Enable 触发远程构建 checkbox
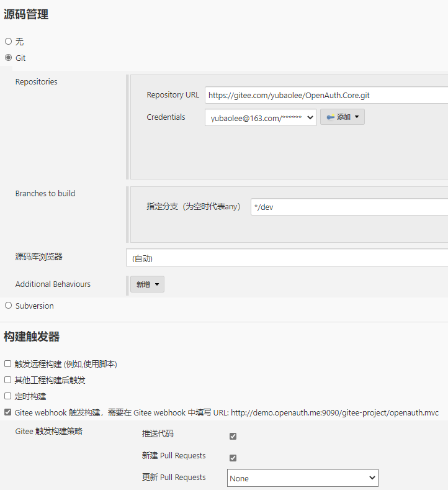Image resolution: width=448 pixels, height=490 pixels. pyautogui.click(x=8, y=364)
